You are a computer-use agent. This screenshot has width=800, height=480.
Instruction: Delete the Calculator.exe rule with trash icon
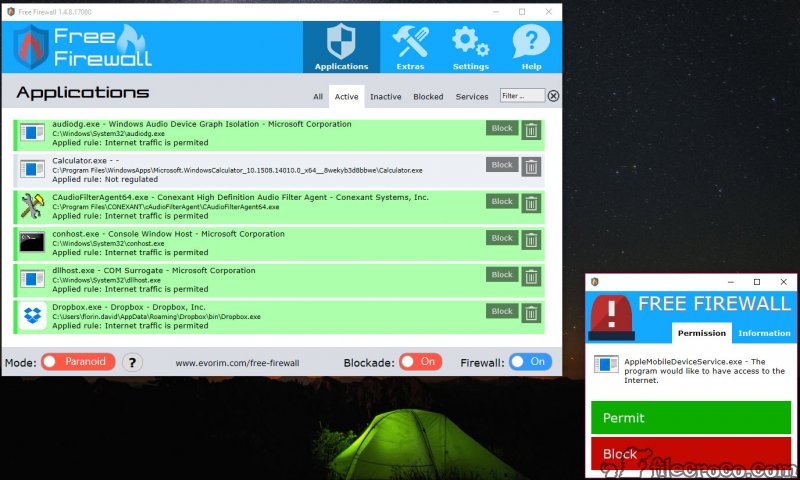531,167
